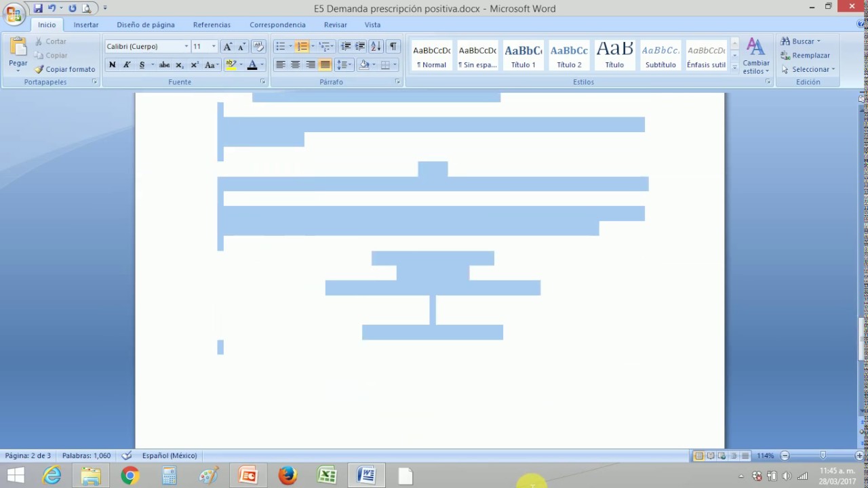Viewport: 868px width, 488px height.
Task: Center align the text
Action: pos(295,65)
